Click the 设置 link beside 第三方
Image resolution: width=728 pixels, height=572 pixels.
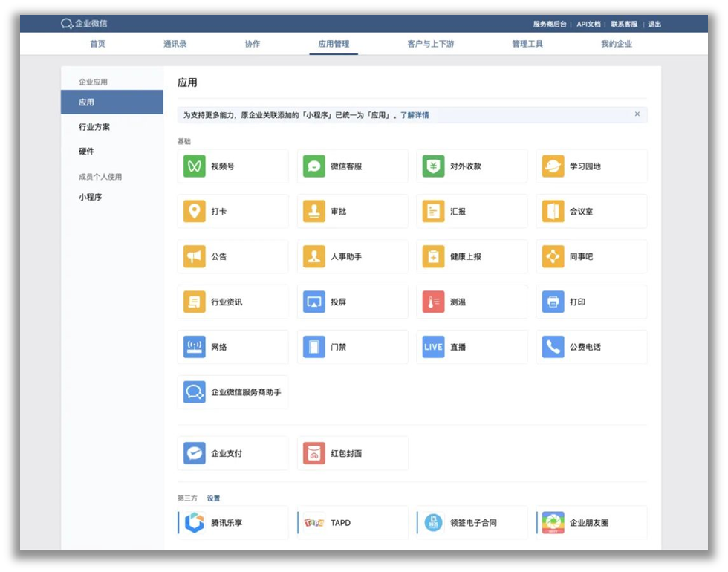pyautogui.click(x=213, y=498)
